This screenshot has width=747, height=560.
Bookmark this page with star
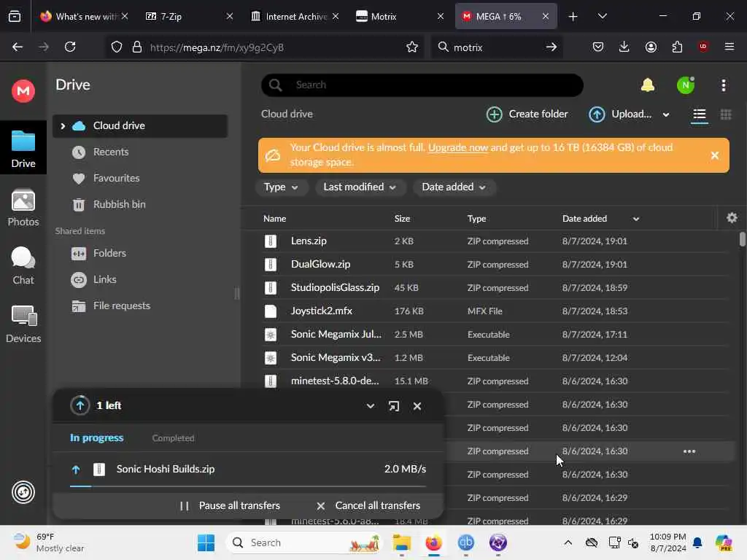click(411, 47)
